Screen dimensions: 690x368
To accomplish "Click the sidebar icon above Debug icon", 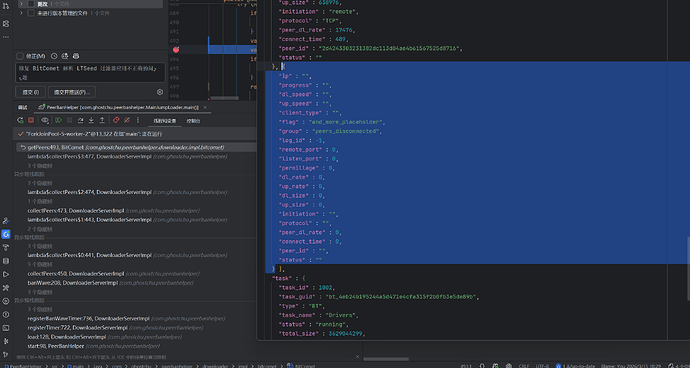I will click(x=6, y=221).
